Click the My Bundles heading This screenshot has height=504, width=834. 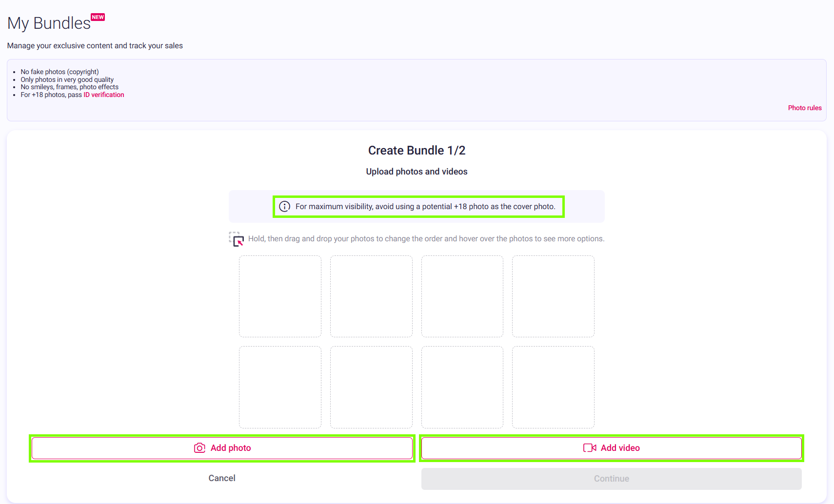click(49, 23)
